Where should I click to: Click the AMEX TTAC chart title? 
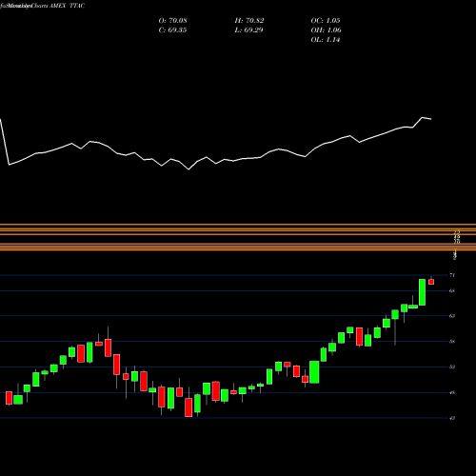pos(68,6)
